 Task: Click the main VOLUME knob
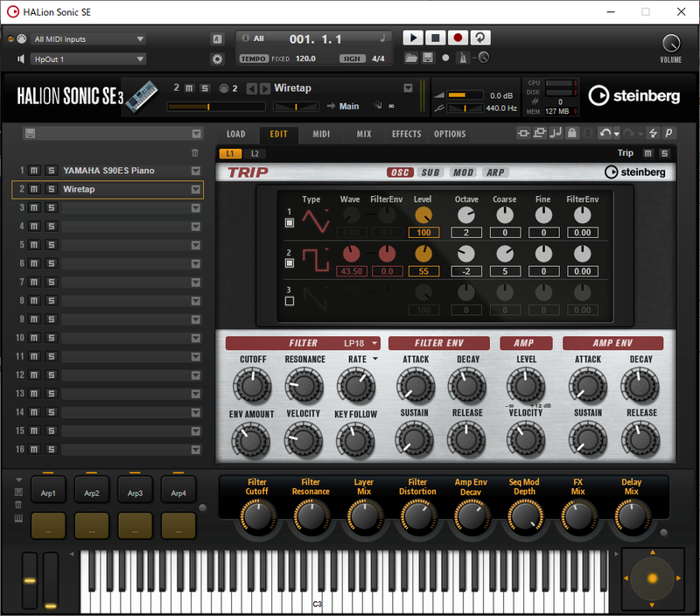coord(671,43)
